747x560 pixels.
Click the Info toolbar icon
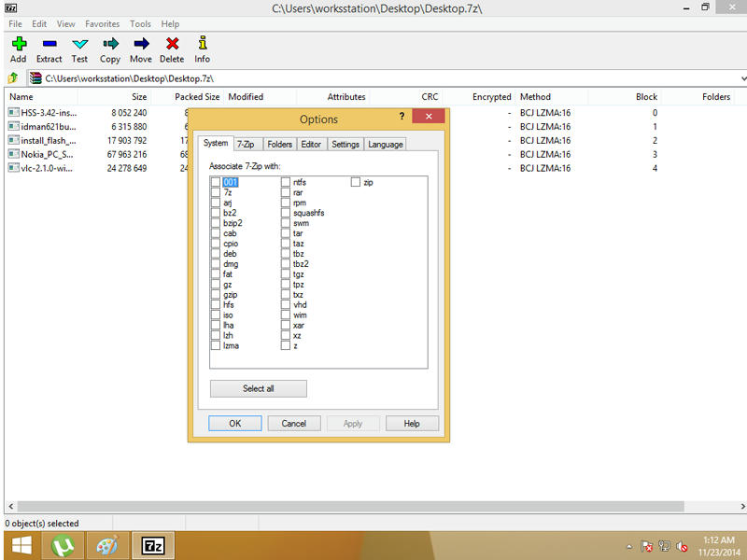click(203, 43)
